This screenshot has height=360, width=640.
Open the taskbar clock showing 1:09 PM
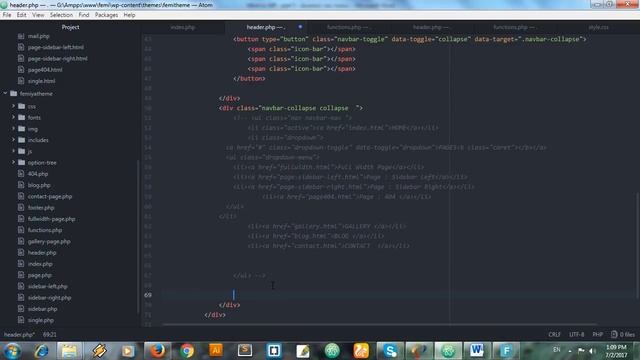tap(616, 351)
